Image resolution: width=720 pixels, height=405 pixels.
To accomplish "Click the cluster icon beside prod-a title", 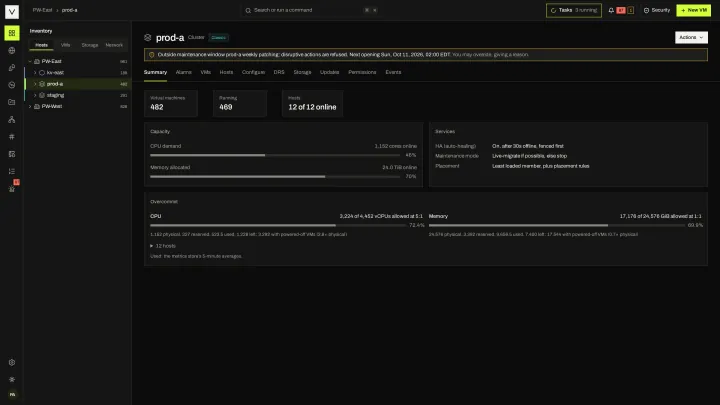I will click(147, 38).
